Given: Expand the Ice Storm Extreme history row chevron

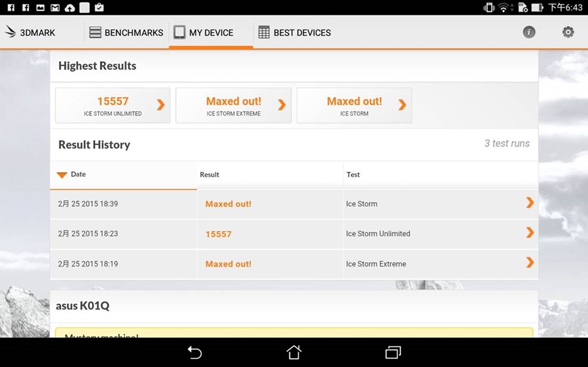Looking at the screenshot, I should click(x=529, y=262).
